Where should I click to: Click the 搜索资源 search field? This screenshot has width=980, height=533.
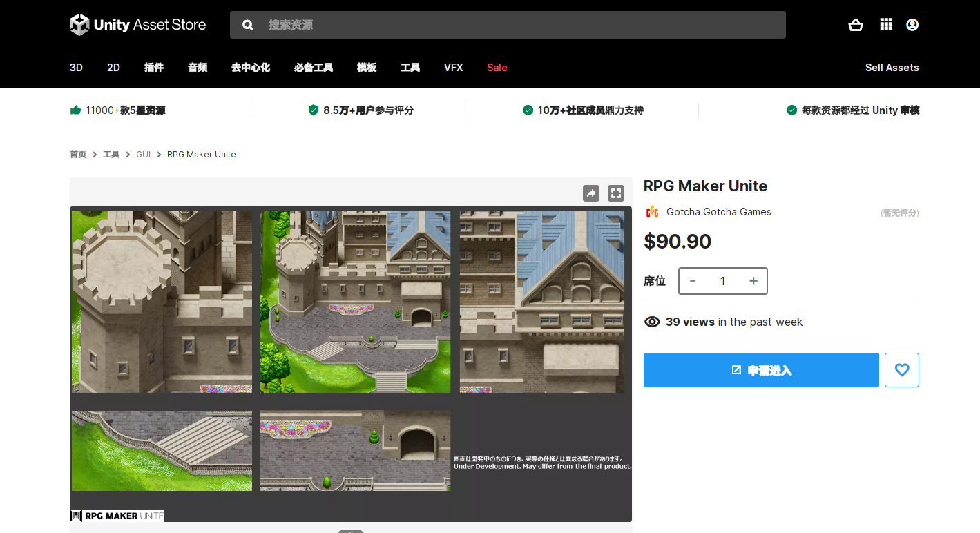click(x=508, y=25)
